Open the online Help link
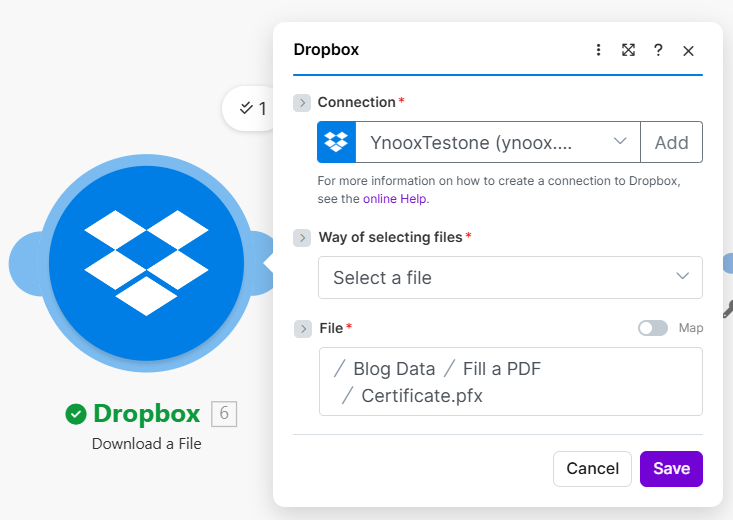733x520 pixels. pyautogui.click(x=395, y=199)
